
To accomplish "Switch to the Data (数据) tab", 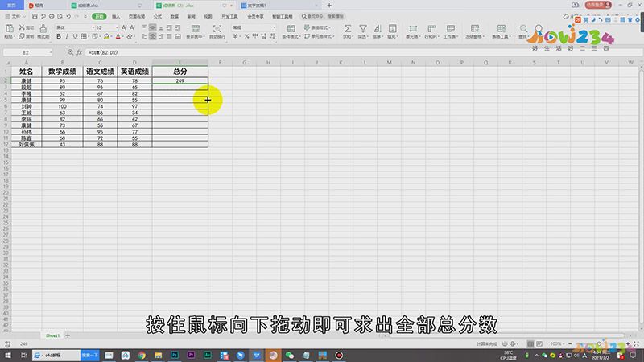I will coord(174,16).
